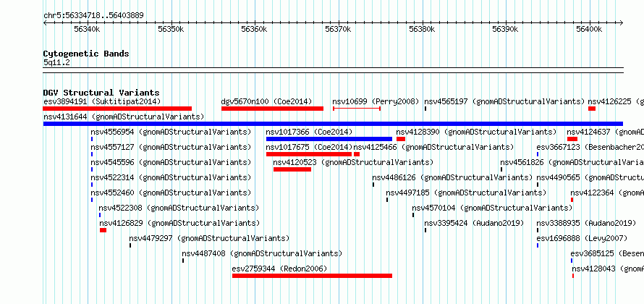Select the nsv4126829 variant label
The image size is (644, 304).
pyautogui.click(x=179, y=223)
